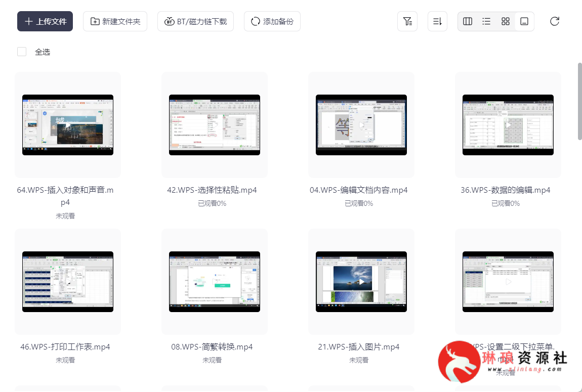The image size is (582, 392).
Task: Click 未观看 under 46.WPS-打印工作表.mp4
Action: point(65,360)
